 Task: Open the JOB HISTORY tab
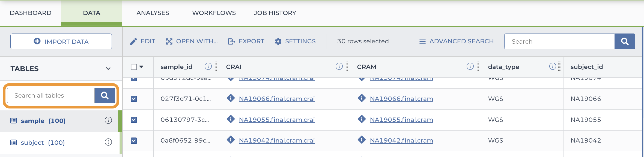tap(275, 13)
